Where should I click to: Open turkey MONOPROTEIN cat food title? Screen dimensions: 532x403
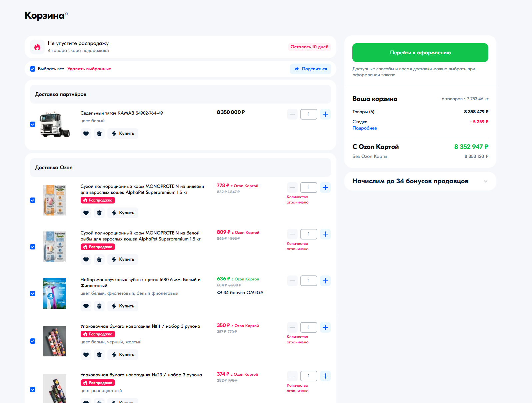pyautogui.click(x=142, y=190)
